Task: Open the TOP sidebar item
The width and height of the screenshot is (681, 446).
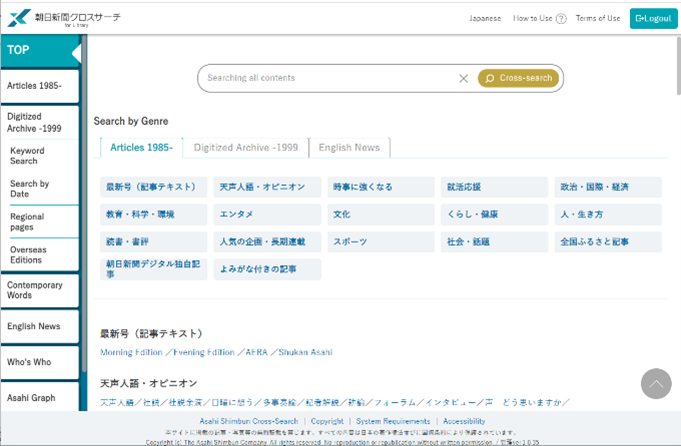Action: click(x=40, y=51)
